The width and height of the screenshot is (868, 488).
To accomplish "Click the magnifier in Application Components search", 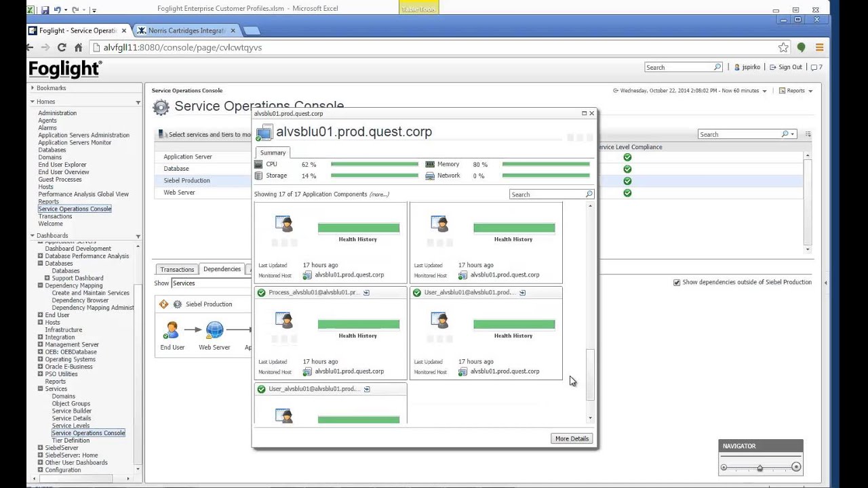I will [589, 195].
